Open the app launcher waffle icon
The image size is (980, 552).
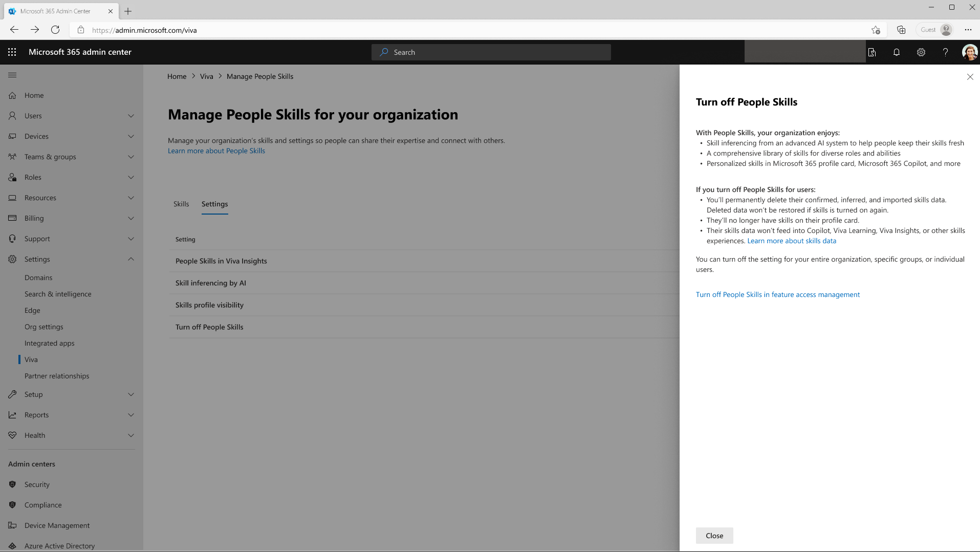[x=12, y=52]
